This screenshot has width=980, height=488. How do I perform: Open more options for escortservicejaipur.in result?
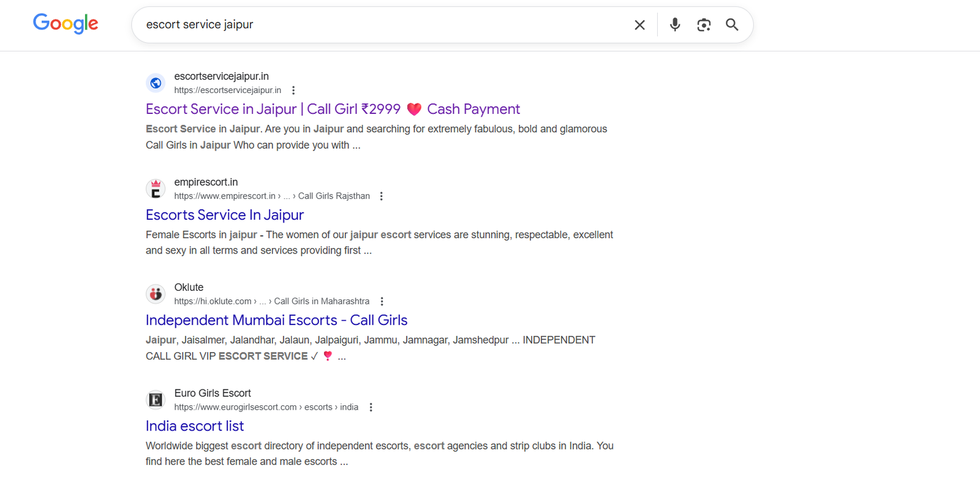click(293, 91)
